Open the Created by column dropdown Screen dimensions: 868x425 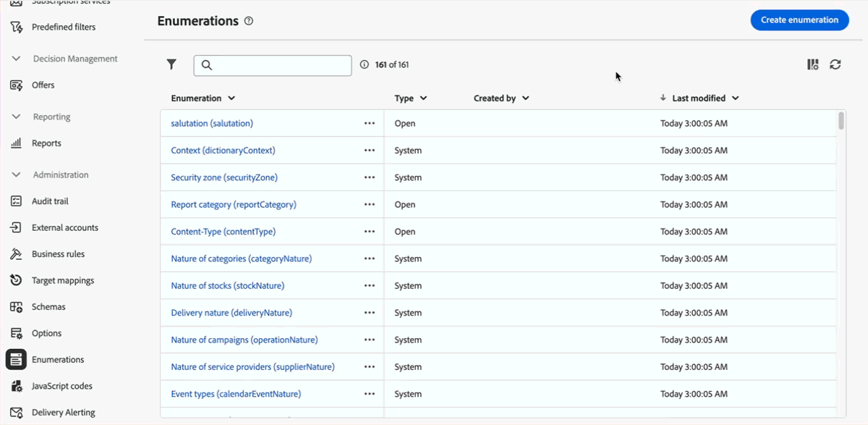point(525,98)
